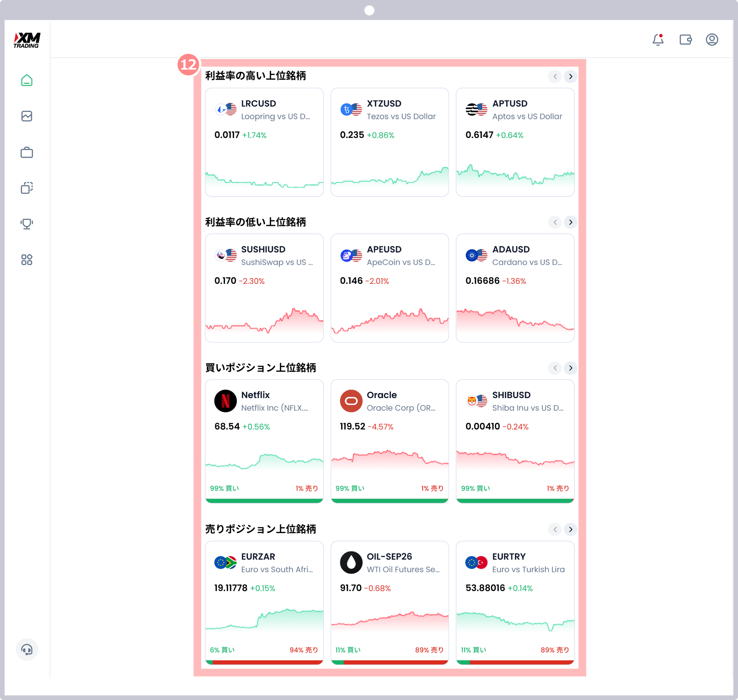Click EURTRY's 89% 売り label
This screenshot has height=700, width=738.
[x=555, y=650]
